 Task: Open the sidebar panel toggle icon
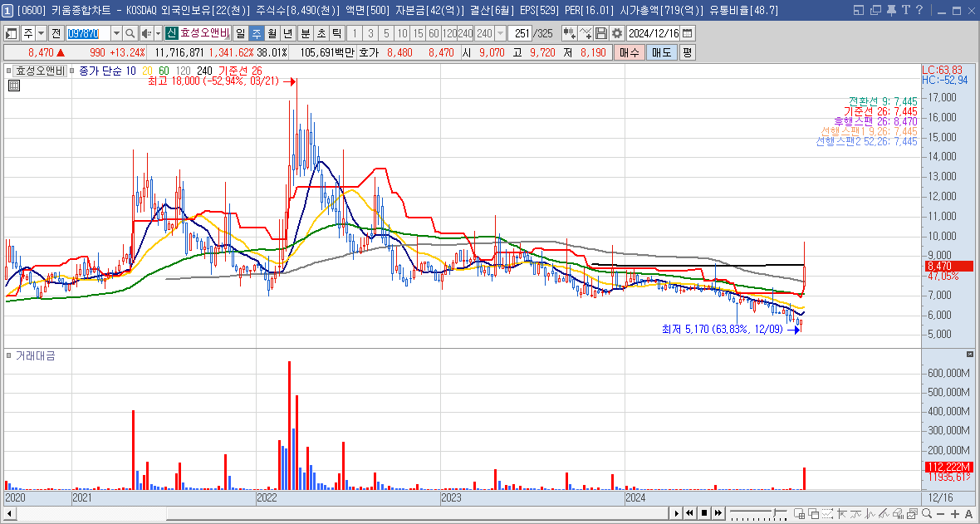coord(12,33)
